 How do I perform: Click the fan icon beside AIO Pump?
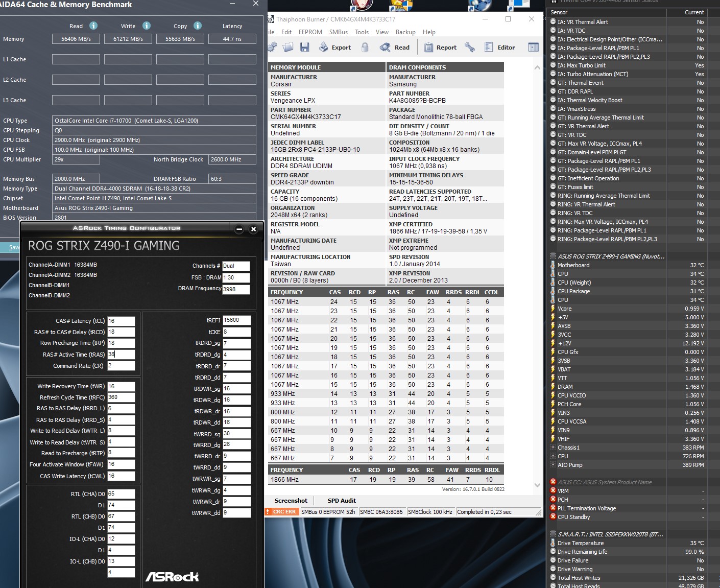553,465
